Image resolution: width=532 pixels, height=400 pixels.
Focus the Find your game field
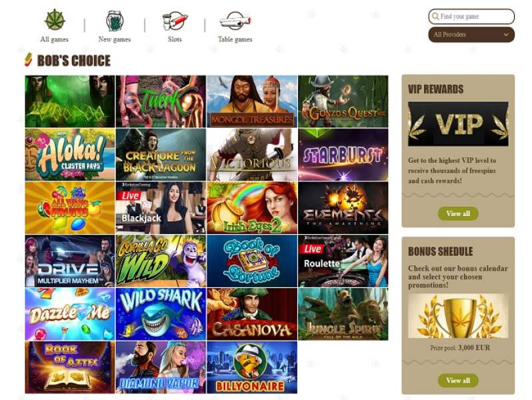(471, 16)
